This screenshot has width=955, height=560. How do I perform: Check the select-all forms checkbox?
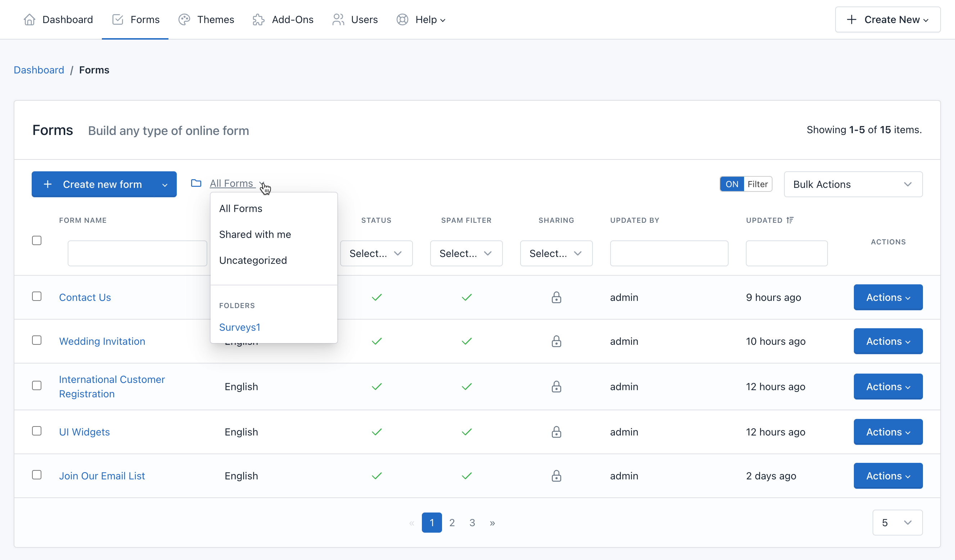[x=36, y=240]
